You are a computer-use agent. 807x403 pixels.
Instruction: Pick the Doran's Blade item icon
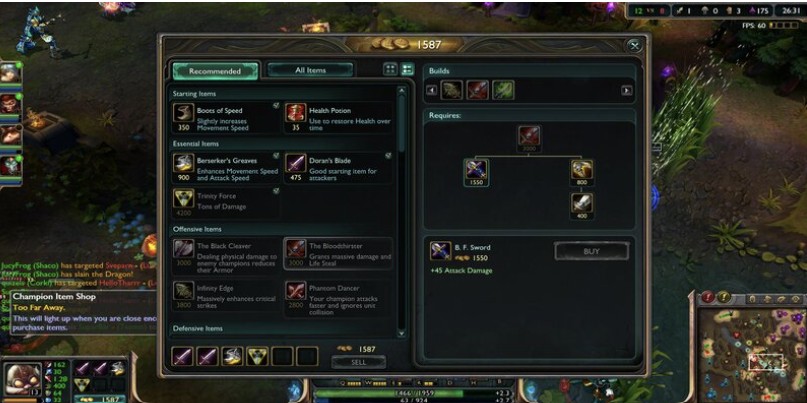296,163
